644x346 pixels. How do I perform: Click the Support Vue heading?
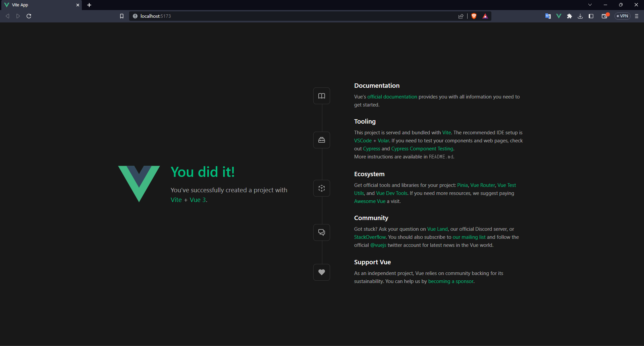point(372,262)
